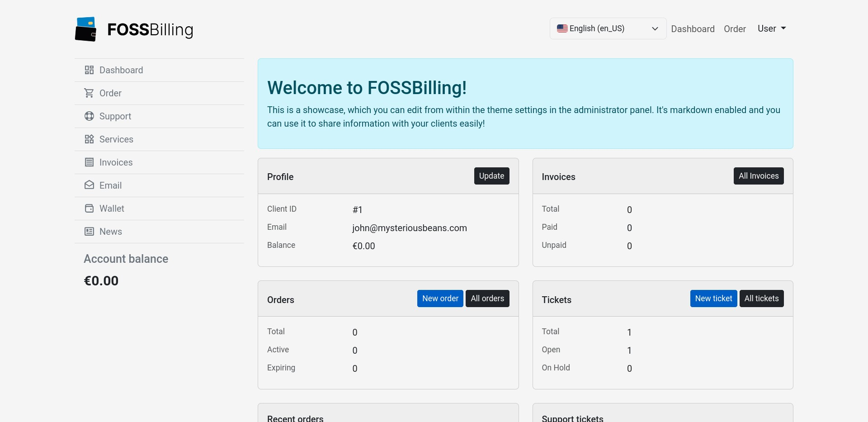The width and height of the screenshot is (868, 422).
Task: Select Services in the sidebar
Action: [159, 139]
